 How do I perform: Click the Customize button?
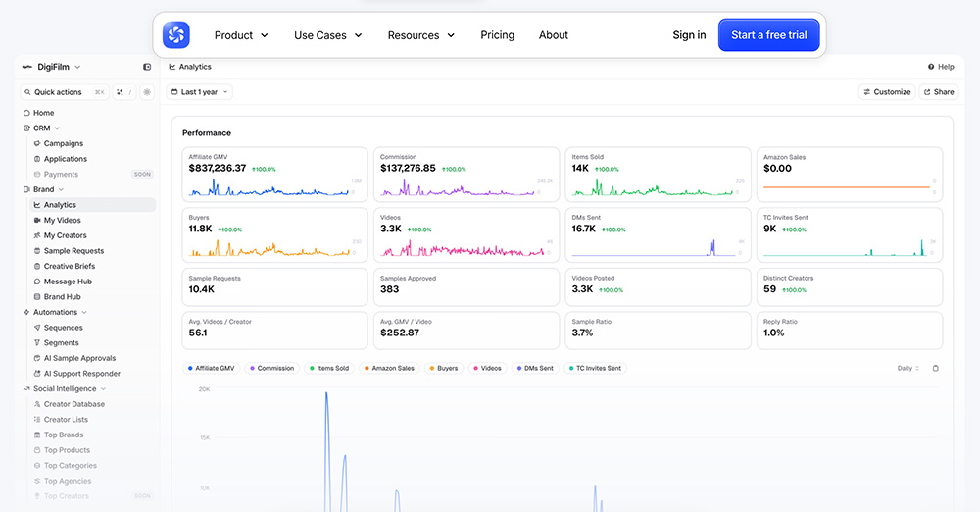887,92
